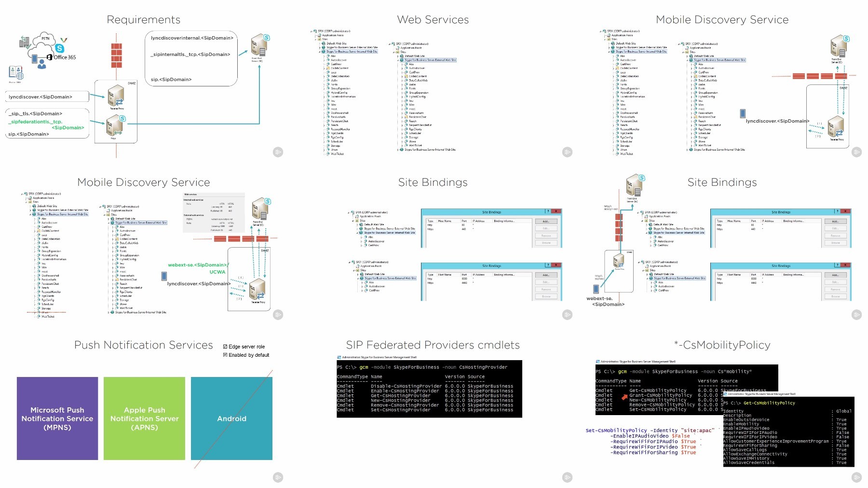This screenshot has width=868, height=488.
Task: Click play icon on Mobile Discovery slide showing webext-se
Action: [x=278, y=315]
